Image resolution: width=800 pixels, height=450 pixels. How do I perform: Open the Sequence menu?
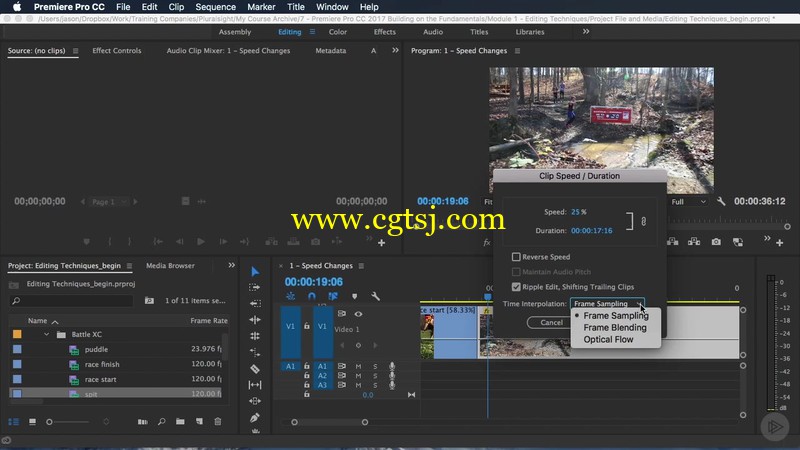pos(215,7)
